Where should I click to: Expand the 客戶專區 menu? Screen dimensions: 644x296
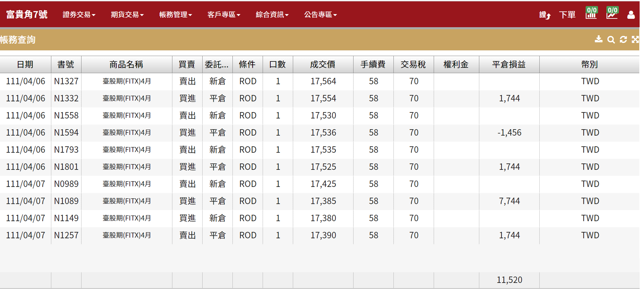point(224,14)
